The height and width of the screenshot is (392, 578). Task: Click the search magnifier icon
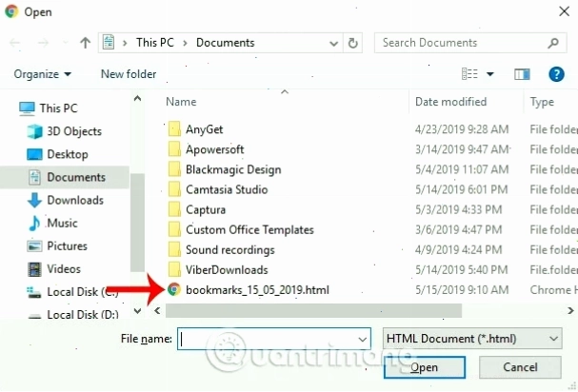point(552,43)
